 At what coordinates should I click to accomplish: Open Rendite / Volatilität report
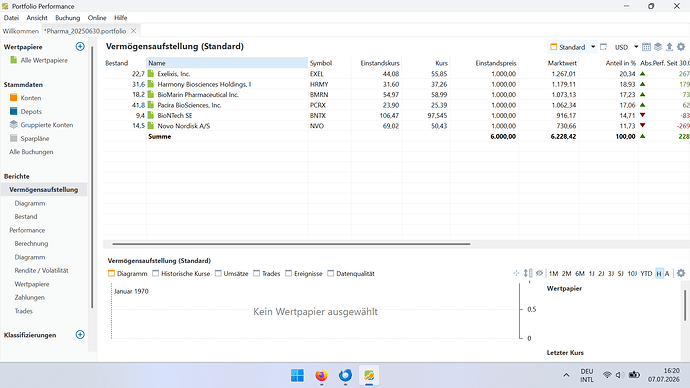coord(41,270)
